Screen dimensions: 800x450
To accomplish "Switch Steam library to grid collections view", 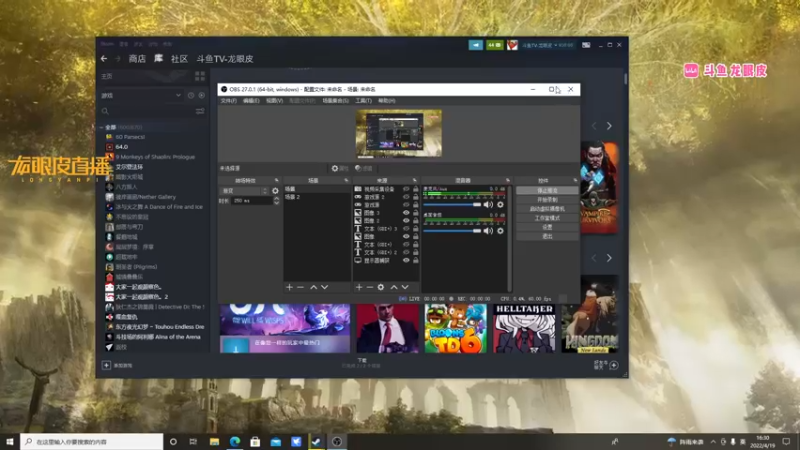I will [200, 77].
